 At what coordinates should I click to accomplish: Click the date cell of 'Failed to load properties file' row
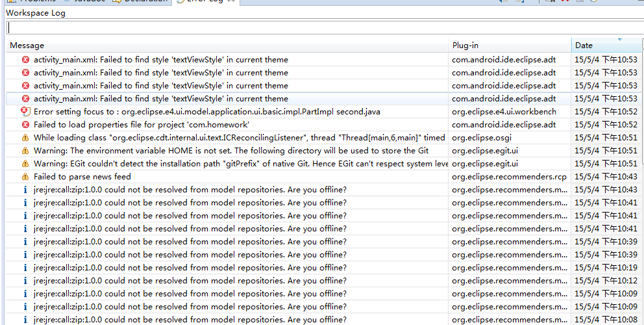pos(606,124)
